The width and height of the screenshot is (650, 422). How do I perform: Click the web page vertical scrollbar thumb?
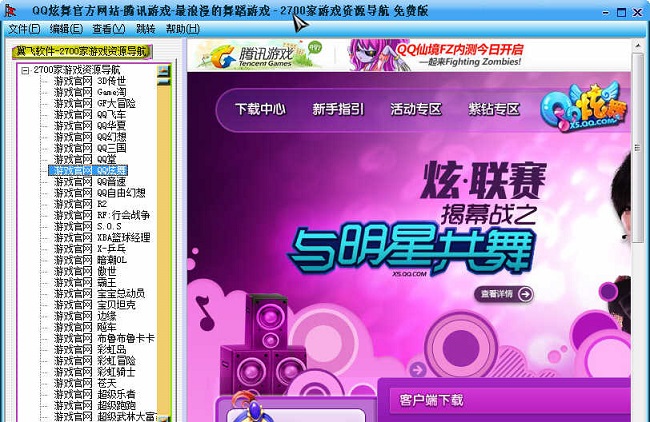coord(638,147)
